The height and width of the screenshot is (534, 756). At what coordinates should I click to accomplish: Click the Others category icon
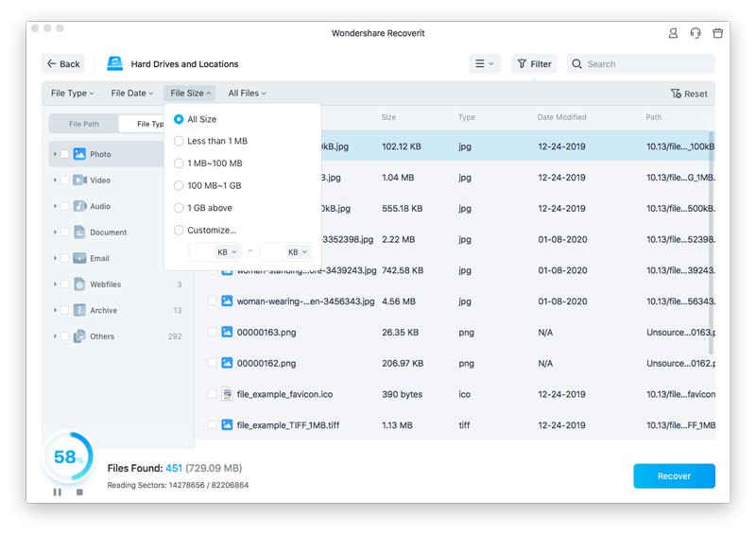pos(79,336)
